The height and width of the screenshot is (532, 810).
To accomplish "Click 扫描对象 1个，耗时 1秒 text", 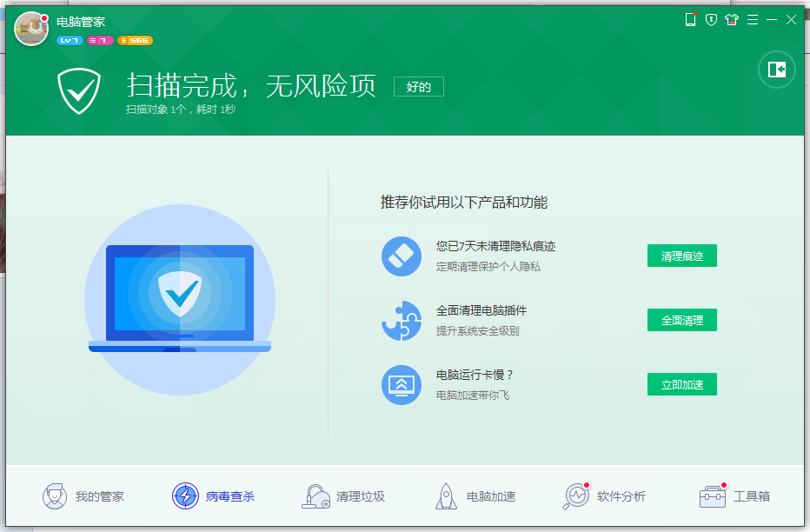I will click(x=181, y=109).
